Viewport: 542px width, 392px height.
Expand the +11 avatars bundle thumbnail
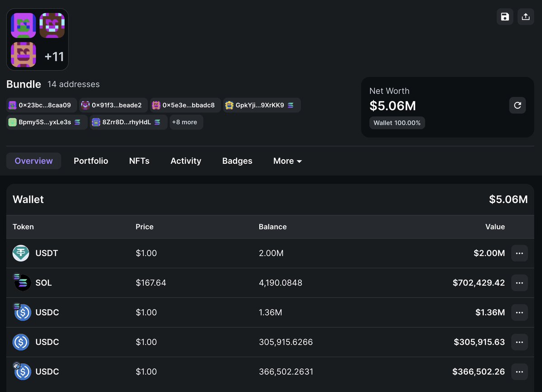[54, 56]
